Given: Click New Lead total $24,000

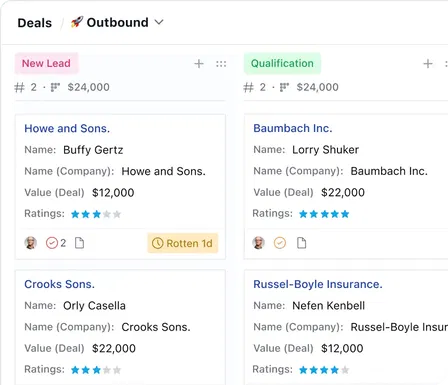Looking at the screenshot, I should pos(89,87).
